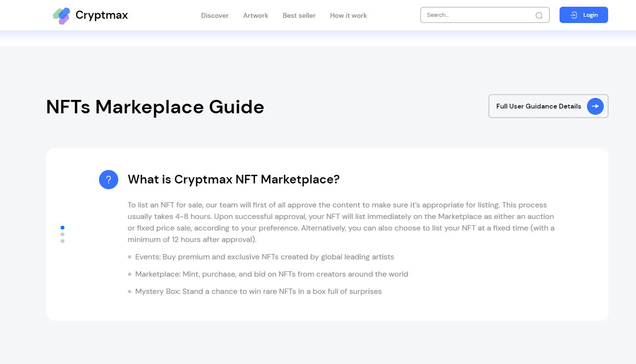Click the blue arrow circle icon
636x364 pixels.
pos(595,106)
